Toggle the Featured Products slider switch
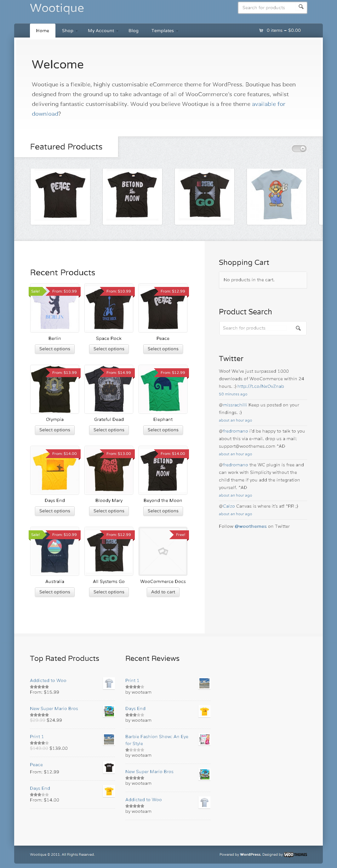The height and width of the screenshot is (868, 337). coord(299,149)
